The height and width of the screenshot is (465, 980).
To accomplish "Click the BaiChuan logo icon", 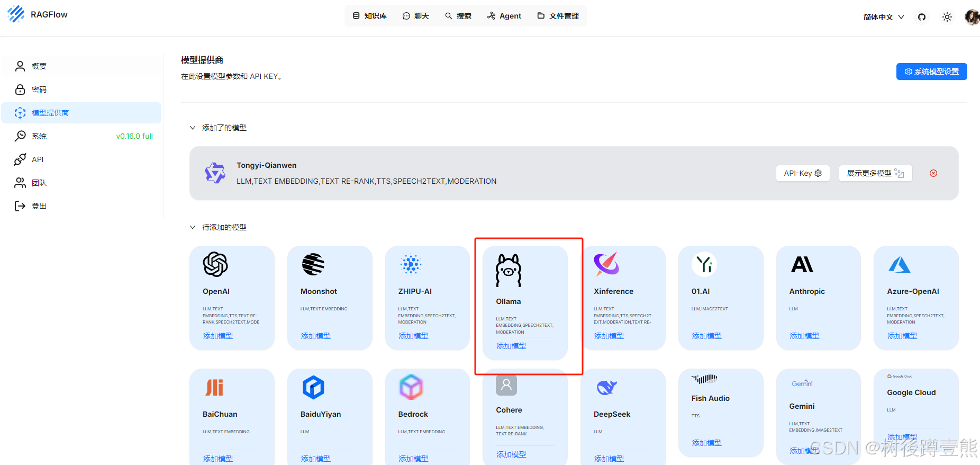I will point(215,387).
